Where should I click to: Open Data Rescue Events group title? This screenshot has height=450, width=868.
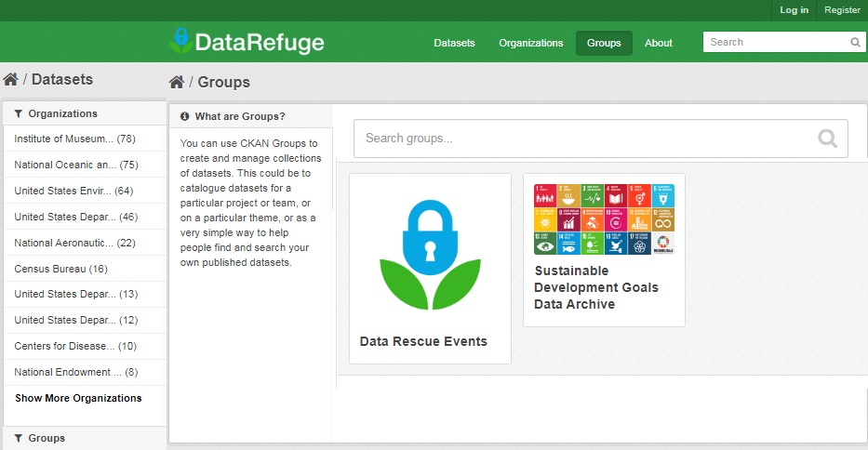point(423,341)
